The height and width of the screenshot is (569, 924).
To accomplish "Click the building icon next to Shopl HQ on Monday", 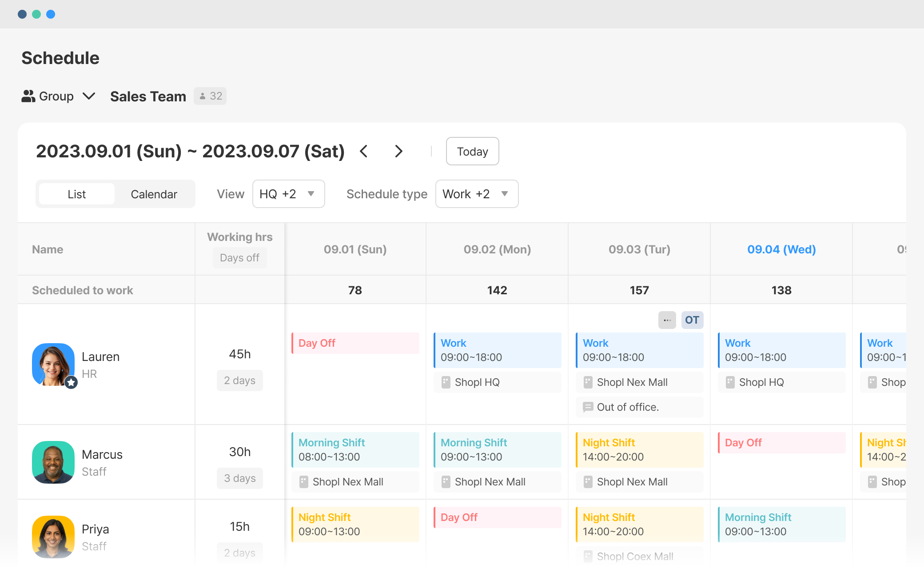I will tap(446, 382).
